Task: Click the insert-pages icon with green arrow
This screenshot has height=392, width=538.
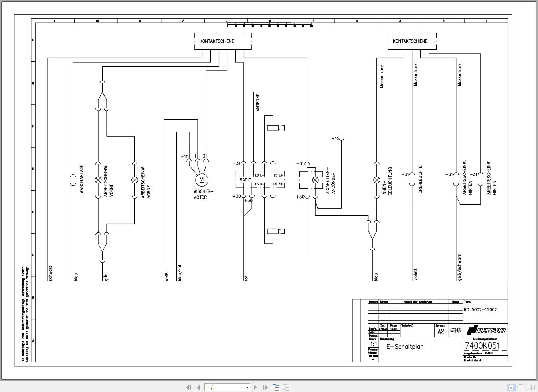Action: pos(275,387)
